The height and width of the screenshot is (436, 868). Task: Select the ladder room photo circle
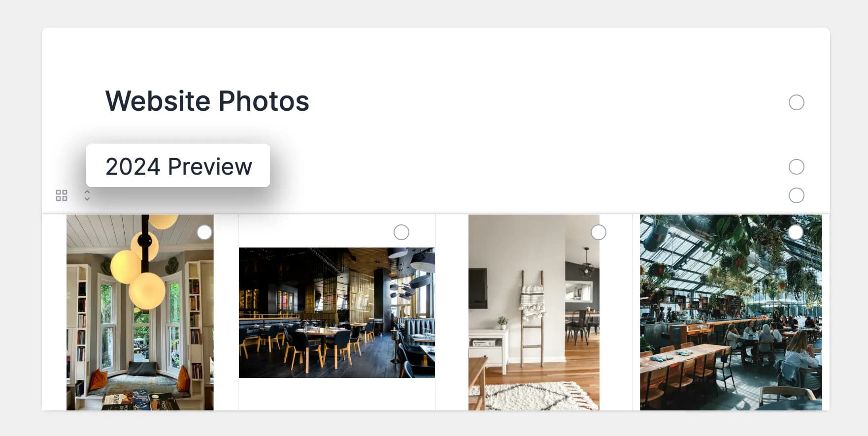point(599,232)
